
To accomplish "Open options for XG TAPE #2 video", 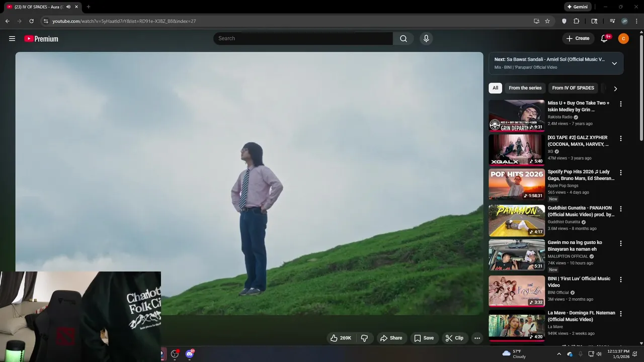I will (620, 138).
